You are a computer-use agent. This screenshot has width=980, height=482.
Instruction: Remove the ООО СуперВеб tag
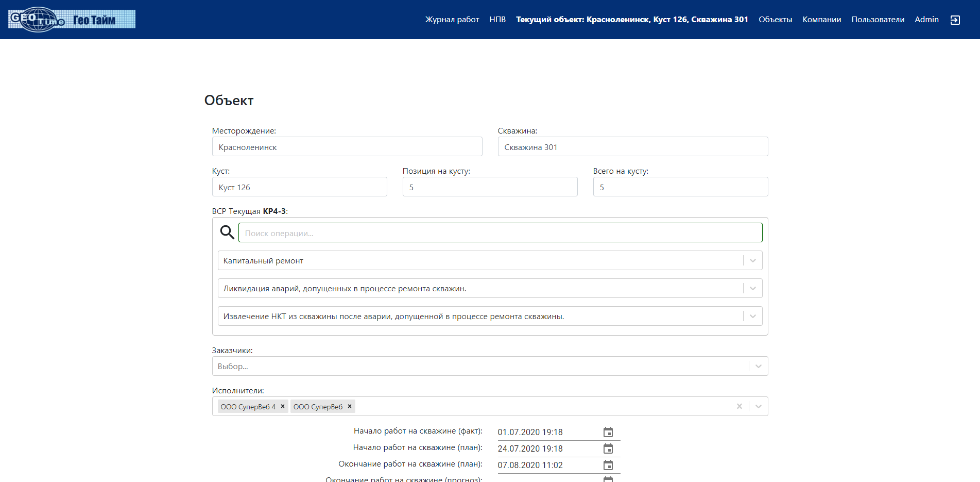[350, 406]
